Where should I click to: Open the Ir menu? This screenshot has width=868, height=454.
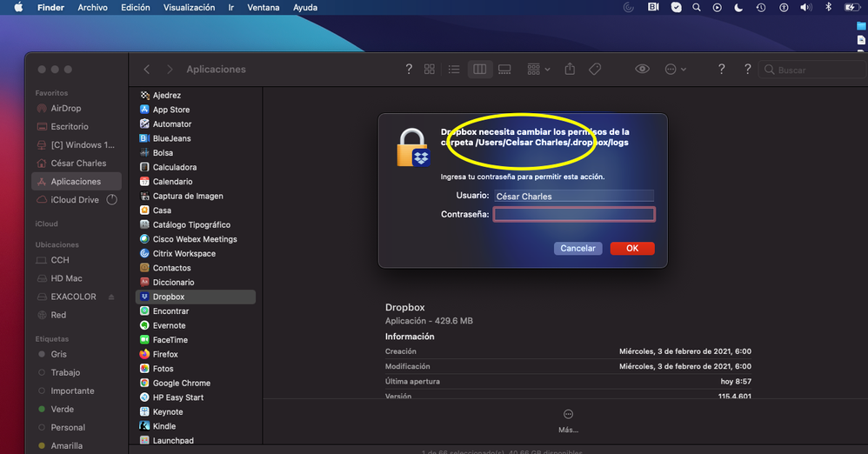coord(230,7)
